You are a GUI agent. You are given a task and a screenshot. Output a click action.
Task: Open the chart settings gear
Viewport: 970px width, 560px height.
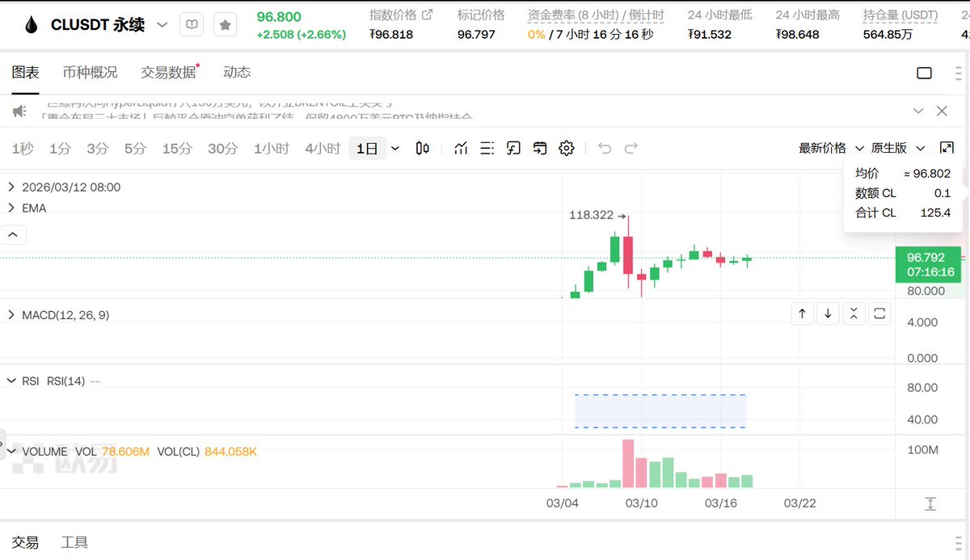point(567,148)
